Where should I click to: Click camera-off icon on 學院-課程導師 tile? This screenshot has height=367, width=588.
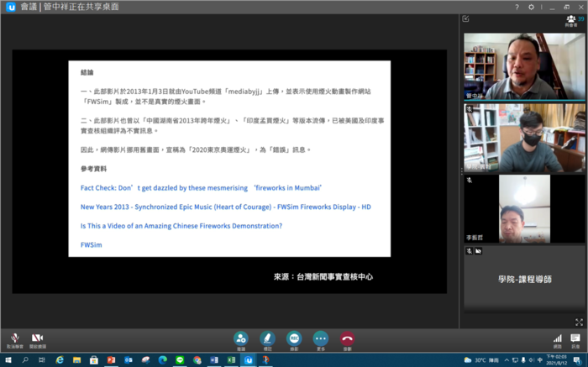pyautogui.click(x=478, y=251)
